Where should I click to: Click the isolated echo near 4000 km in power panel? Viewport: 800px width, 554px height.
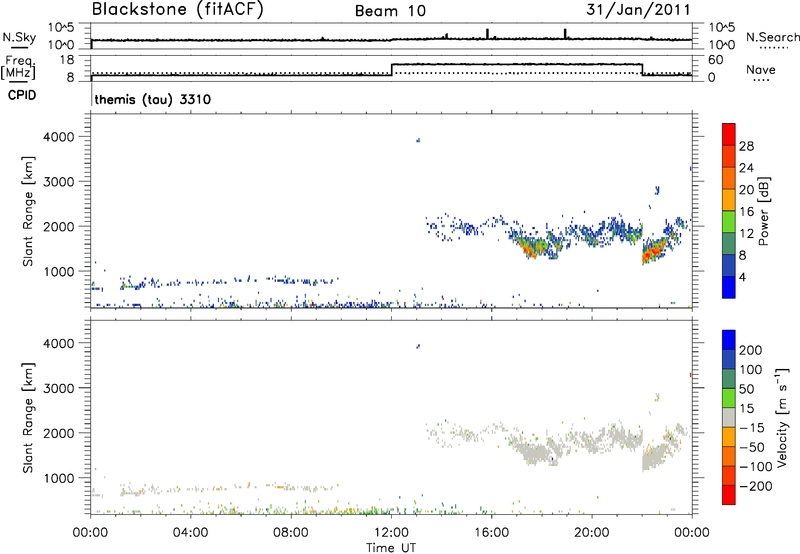418,140
